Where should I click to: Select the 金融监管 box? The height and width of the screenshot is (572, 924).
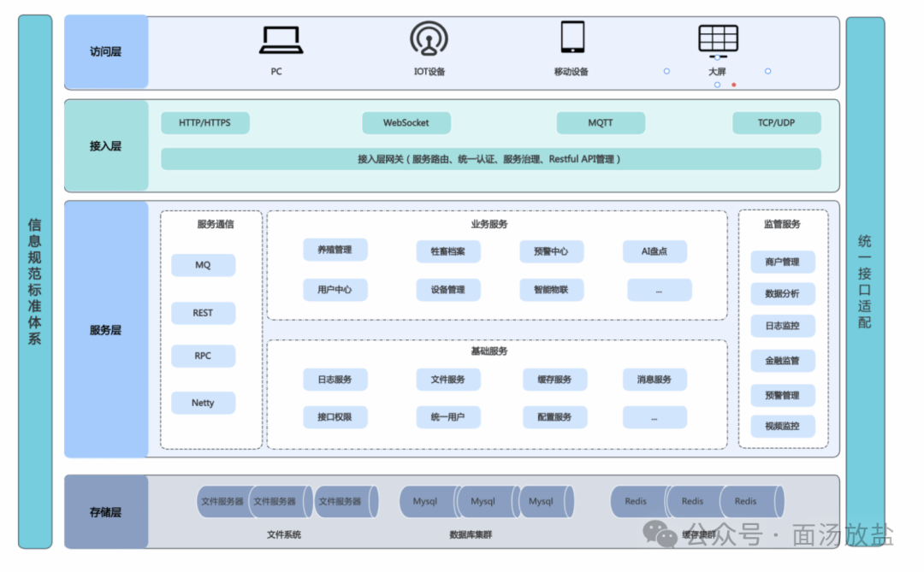click(x=783, y=361)
